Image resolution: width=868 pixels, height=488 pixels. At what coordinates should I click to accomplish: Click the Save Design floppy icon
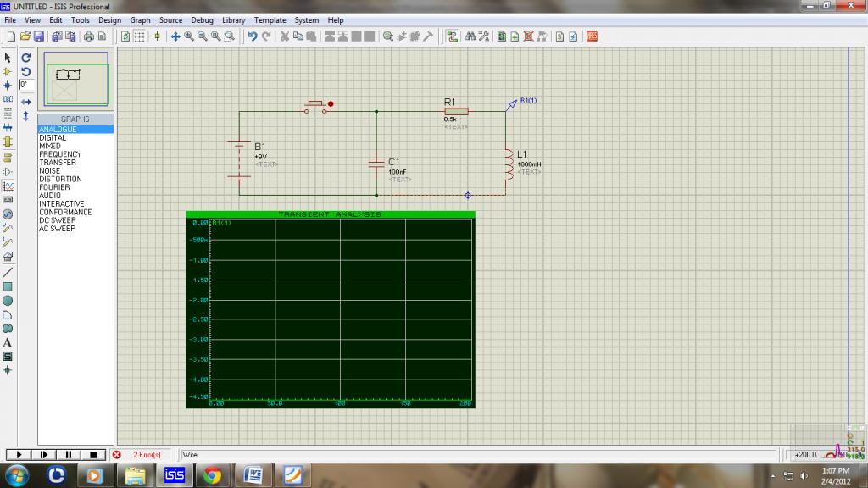tap(39, 36)
